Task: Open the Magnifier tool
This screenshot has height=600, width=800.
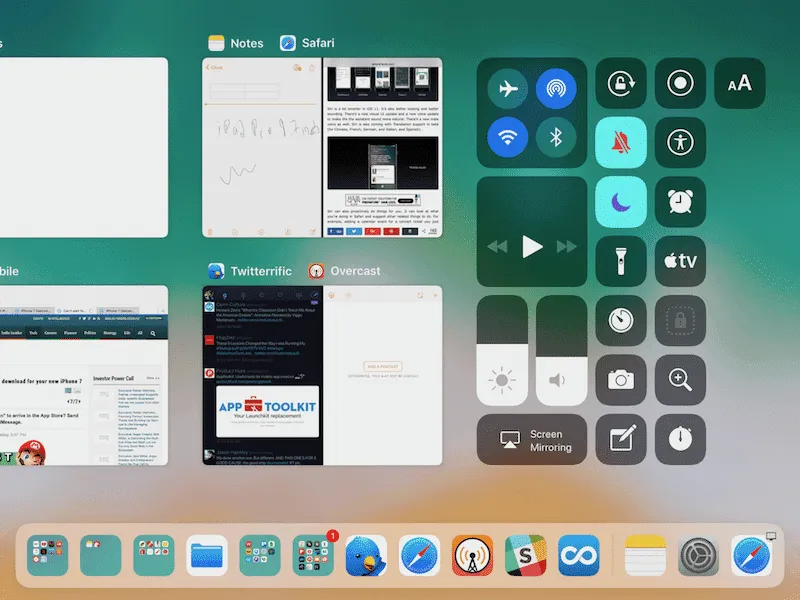Action: point(680,379)
